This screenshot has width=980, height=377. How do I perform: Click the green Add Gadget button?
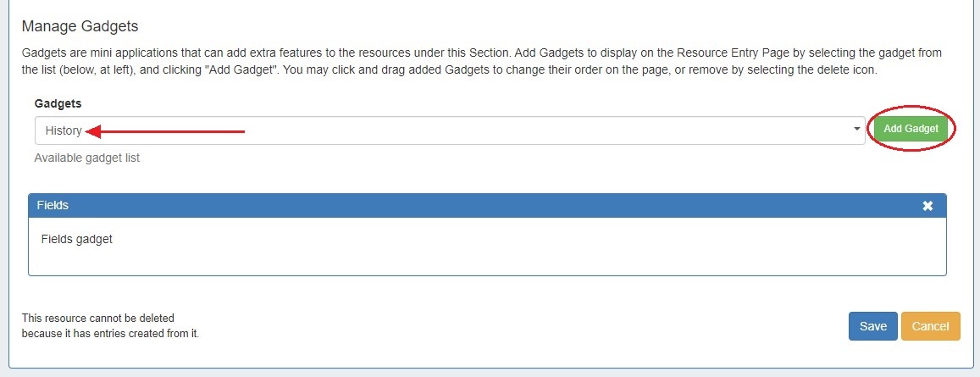911,129
